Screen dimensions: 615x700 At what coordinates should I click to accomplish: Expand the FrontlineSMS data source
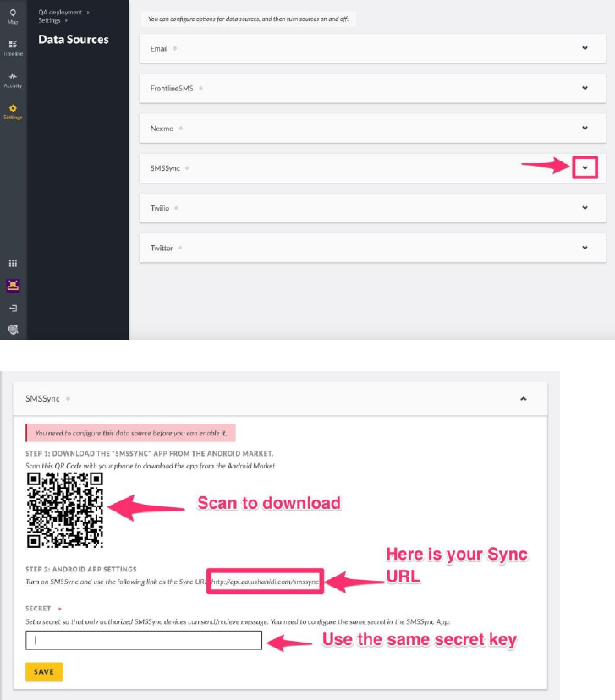click(x=585, y=89)
